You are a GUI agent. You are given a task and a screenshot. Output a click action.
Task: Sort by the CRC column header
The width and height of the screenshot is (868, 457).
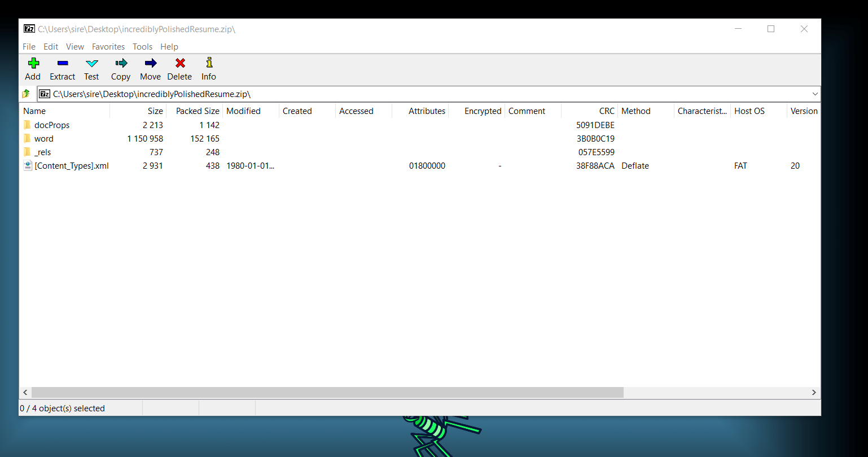click(x=590, y=111)
